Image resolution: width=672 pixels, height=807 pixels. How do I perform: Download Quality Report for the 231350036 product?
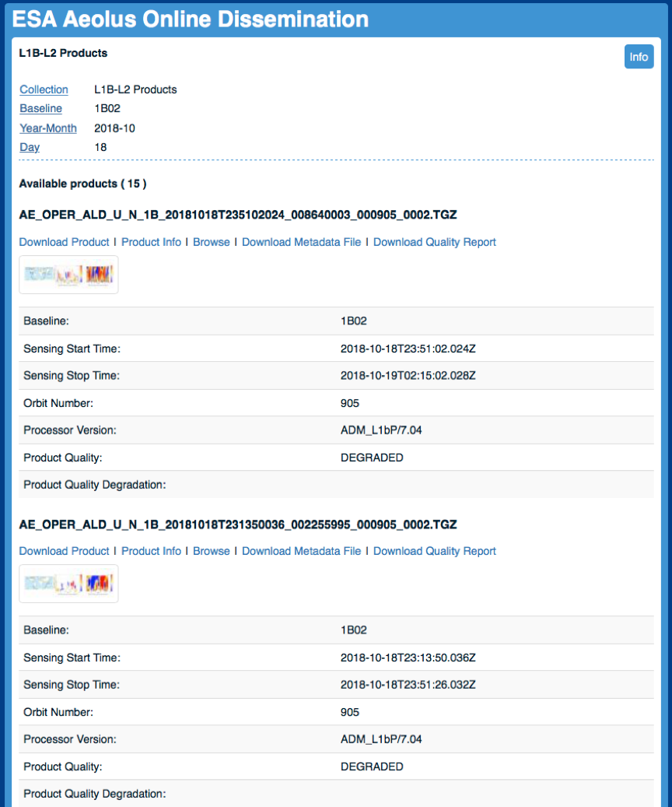click(435, 551)
